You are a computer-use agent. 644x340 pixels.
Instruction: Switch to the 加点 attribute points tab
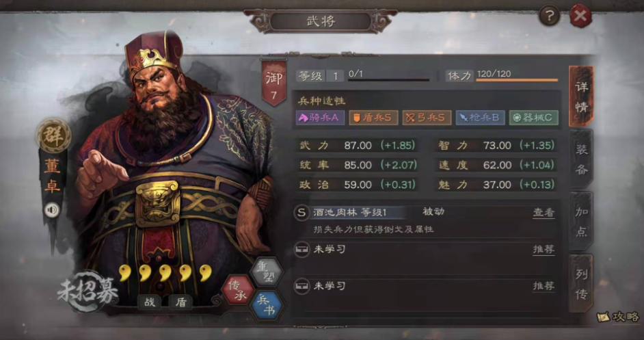click(x=581, y=222)
